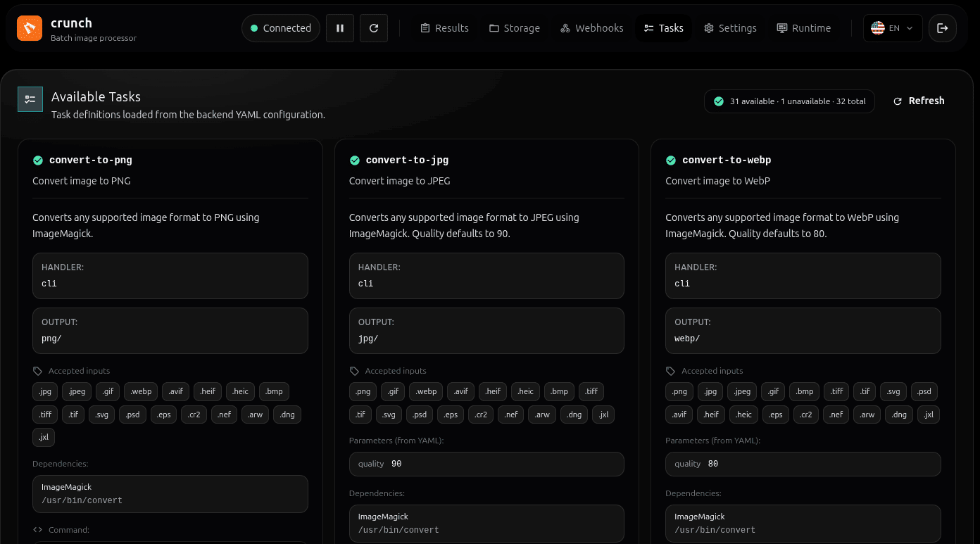Click tag icon next to convert-to-webp Accepted inputs
This screenshot has height=544, width=980.
671,371
